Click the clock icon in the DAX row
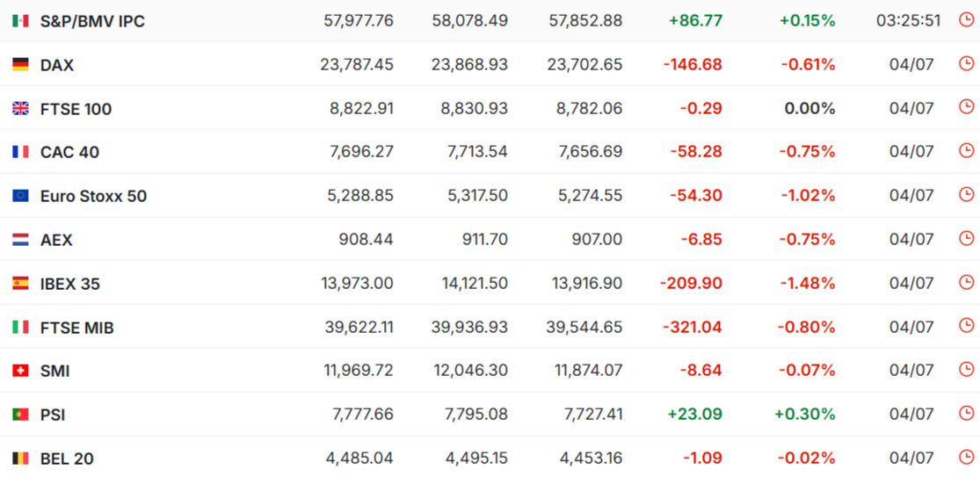The image size is (980, 477). coord(966,63)
